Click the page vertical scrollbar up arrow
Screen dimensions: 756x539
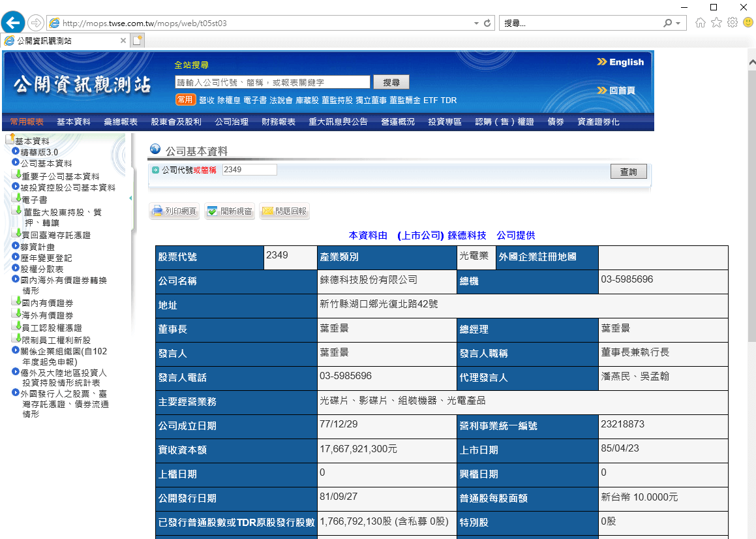(x=751, y=63)
